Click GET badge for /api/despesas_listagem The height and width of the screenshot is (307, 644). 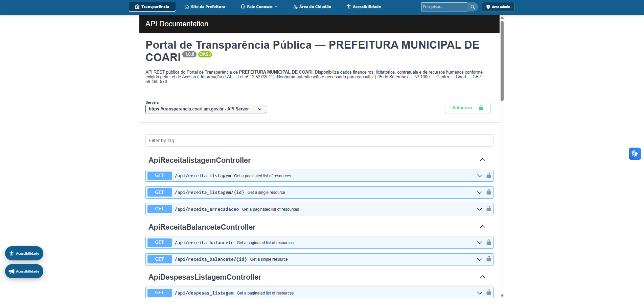160,293
